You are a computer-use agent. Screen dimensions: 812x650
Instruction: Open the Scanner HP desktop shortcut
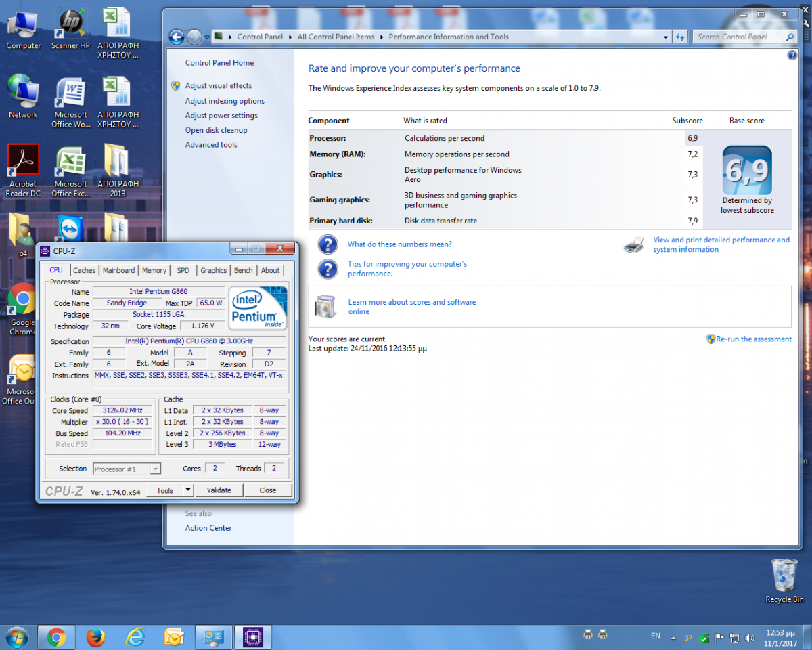click(x=70, y=29)
